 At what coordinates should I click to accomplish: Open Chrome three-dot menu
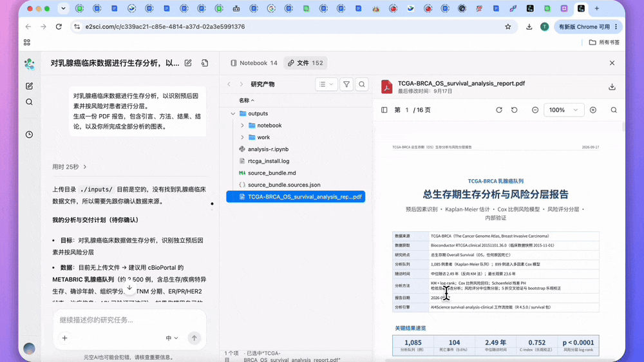[616, 26]
